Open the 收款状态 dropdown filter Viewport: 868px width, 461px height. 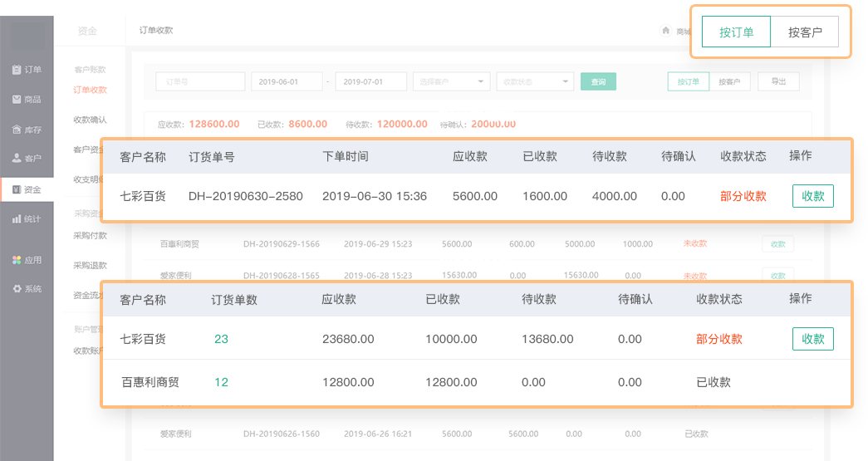[x=535, y=81]
